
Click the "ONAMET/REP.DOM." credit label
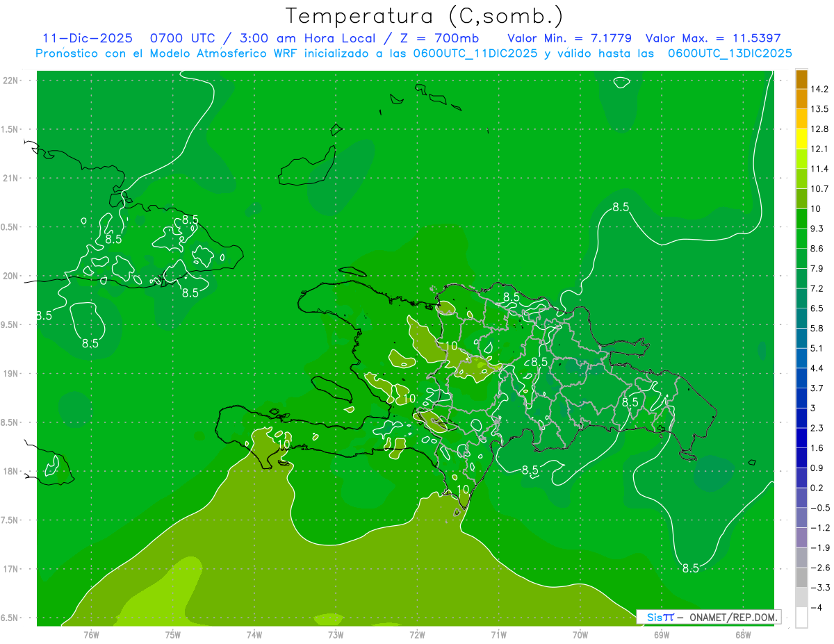point(733,617)
